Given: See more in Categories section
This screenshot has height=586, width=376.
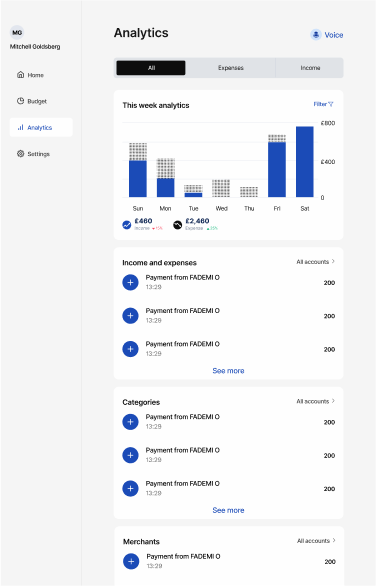Looking at the screenshot, I should click(x=228, y=510).
